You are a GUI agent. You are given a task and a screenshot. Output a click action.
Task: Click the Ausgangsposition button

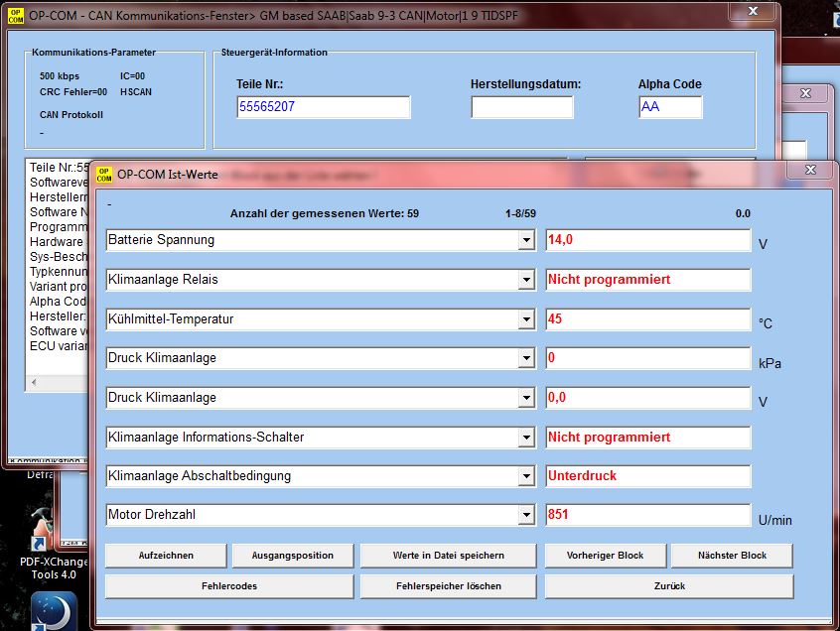(x=293, y=556)
